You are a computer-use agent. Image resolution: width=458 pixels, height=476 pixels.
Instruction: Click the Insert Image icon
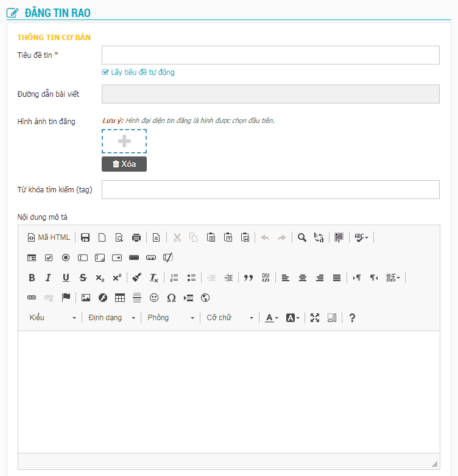click(x=86, y=298)
